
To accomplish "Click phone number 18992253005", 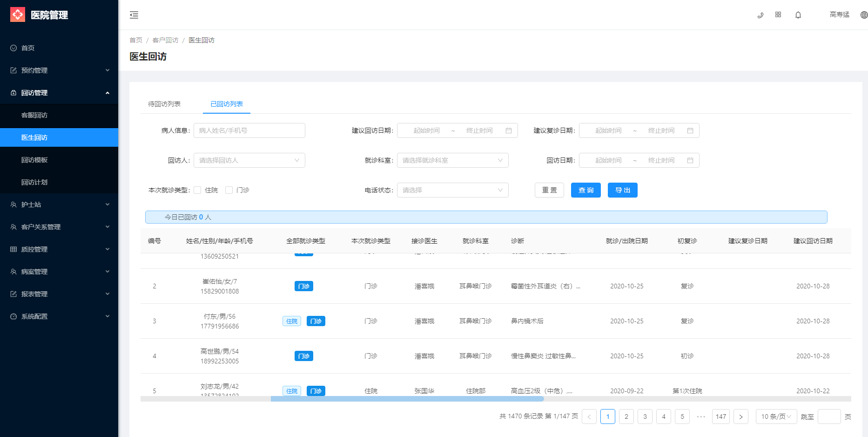I will 220,361.
